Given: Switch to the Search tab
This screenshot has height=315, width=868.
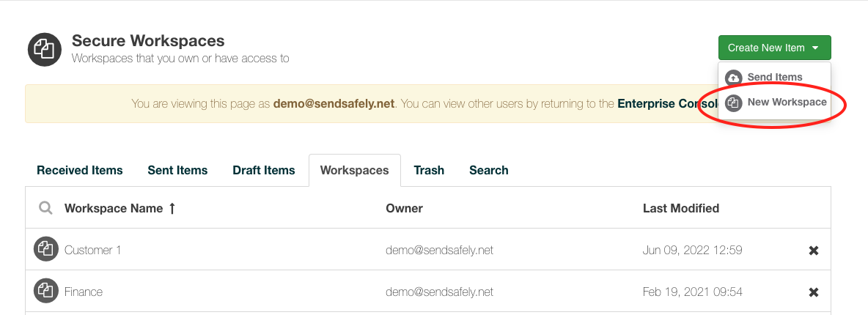Looking at the screenshot, I should [x=489, y=170].
